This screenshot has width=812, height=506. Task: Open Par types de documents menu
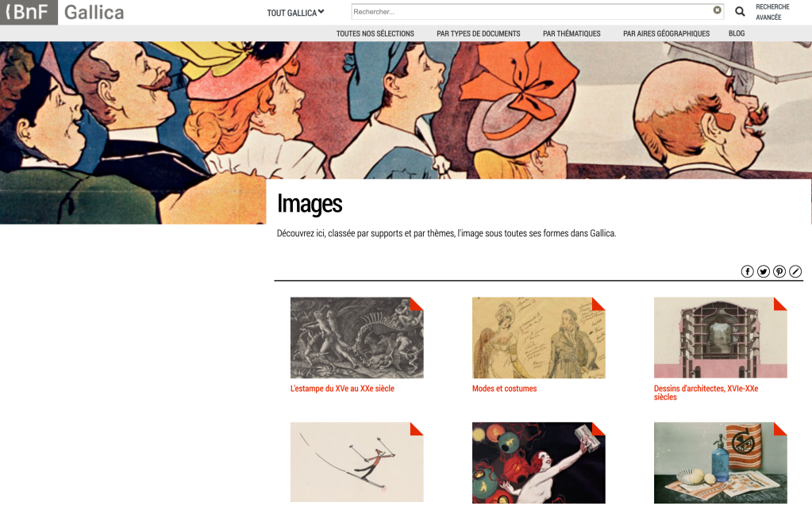tap(478, 33)
